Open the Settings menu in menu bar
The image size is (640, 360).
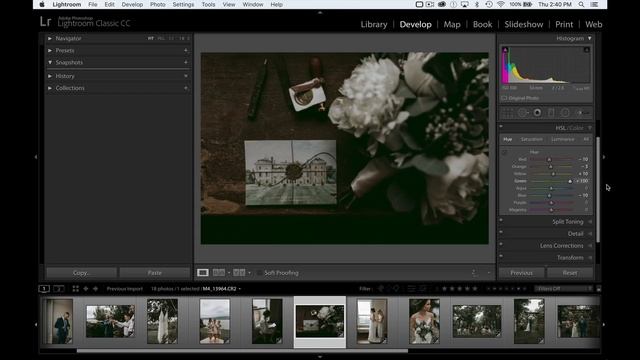pos(183,4)
